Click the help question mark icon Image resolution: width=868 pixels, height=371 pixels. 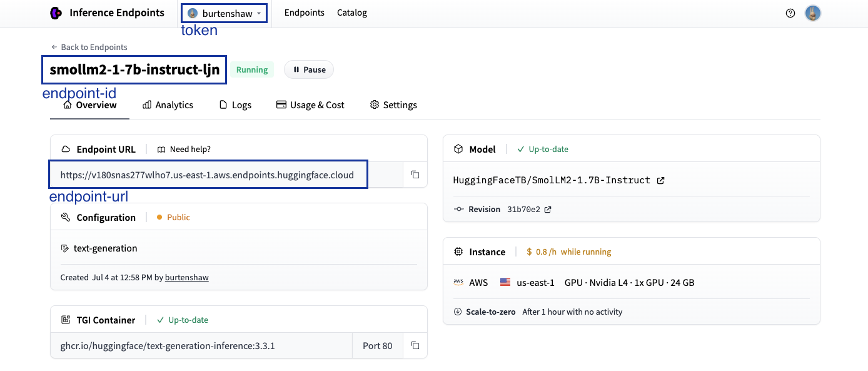pos(790,13)
